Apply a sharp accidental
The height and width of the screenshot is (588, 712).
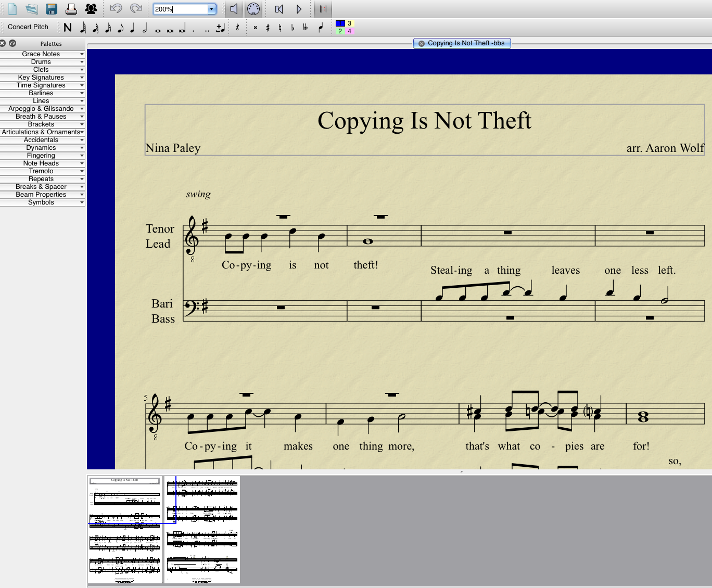tap(268, 28)
